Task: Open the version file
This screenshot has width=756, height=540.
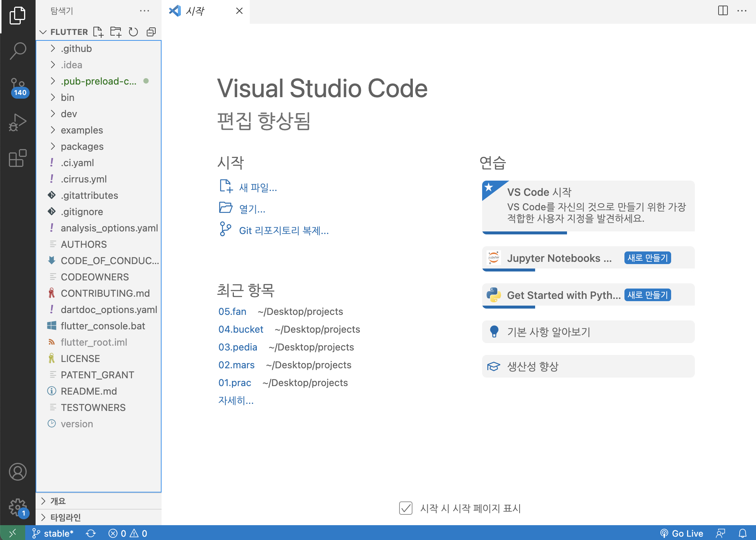Action: coord(99,424)
